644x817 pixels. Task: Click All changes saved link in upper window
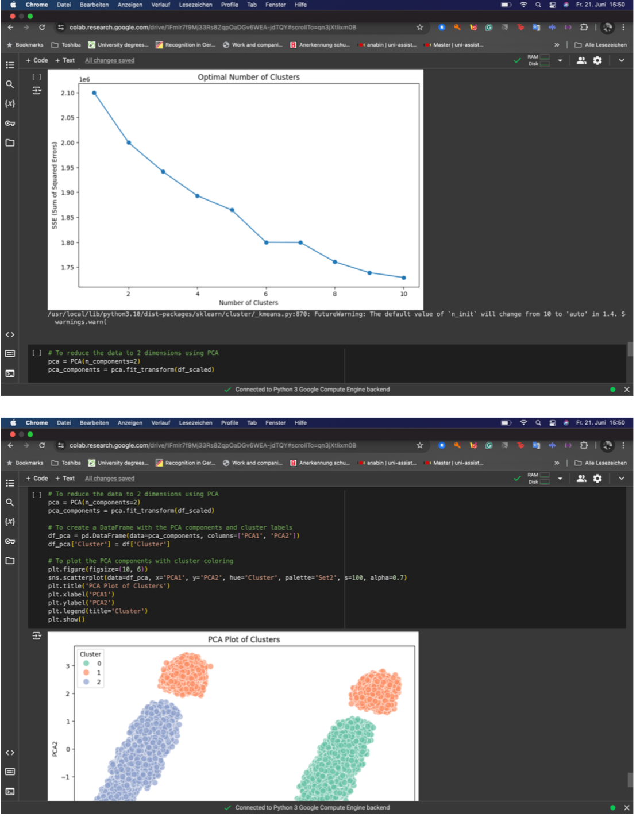tap(110, 60)
